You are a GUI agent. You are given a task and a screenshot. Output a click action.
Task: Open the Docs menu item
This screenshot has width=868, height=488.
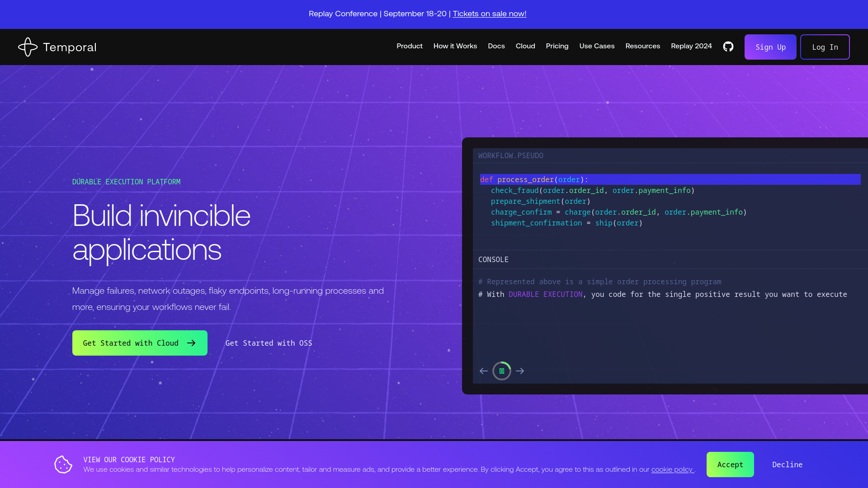(x=496, y=46)
